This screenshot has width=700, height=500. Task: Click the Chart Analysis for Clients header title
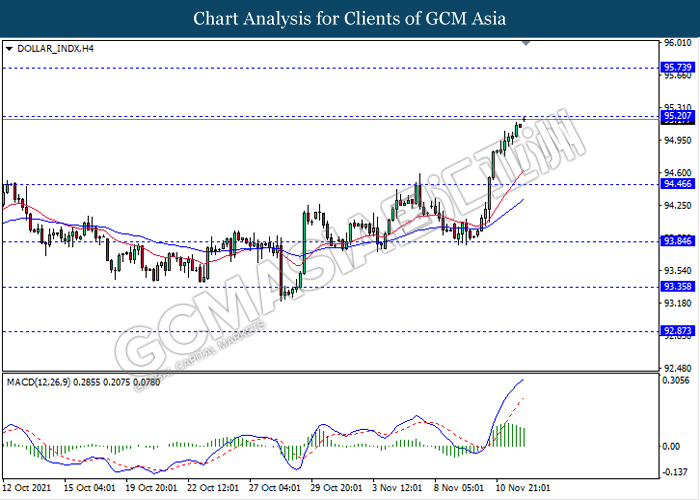[x=350, y=19]
